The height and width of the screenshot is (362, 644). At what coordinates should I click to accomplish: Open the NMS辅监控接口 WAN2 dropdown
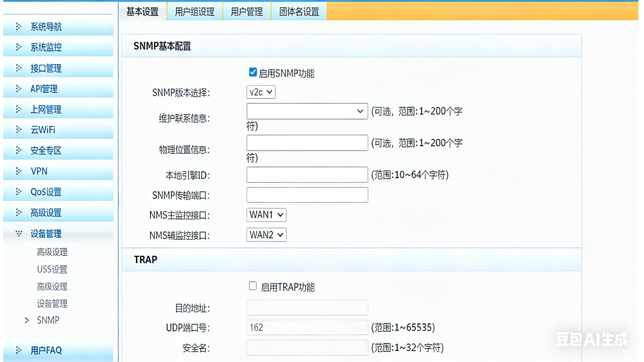coord(266,235)
